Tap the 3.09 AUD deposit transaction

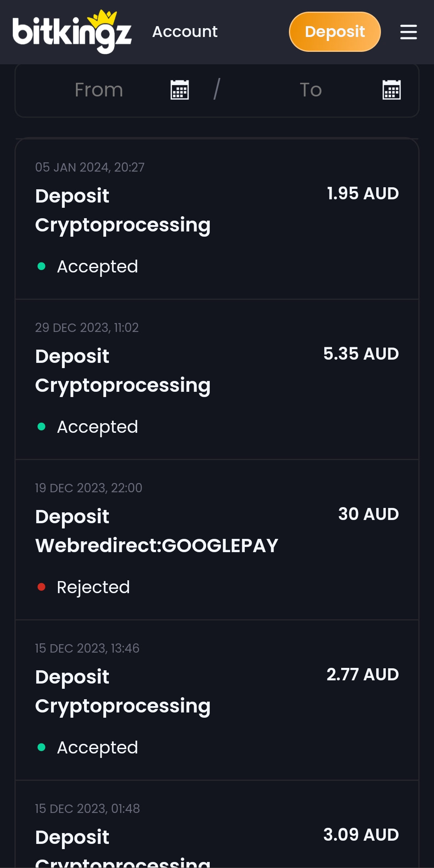(x=217, y=836)
